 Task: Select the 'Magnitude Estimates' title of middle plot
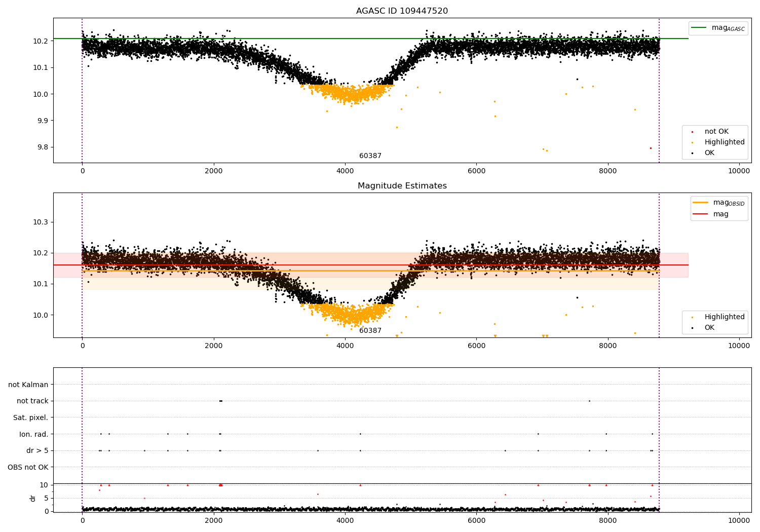(x=402, y=186)
